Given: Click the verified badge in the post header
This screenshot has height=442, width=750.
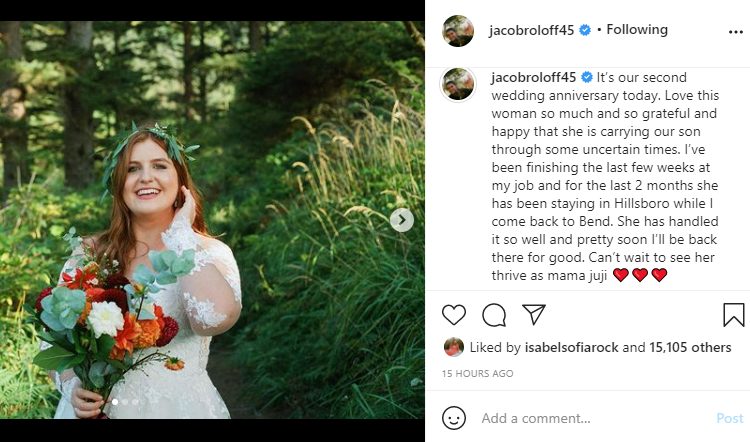Looking at the screenshot, I should 587,30.
